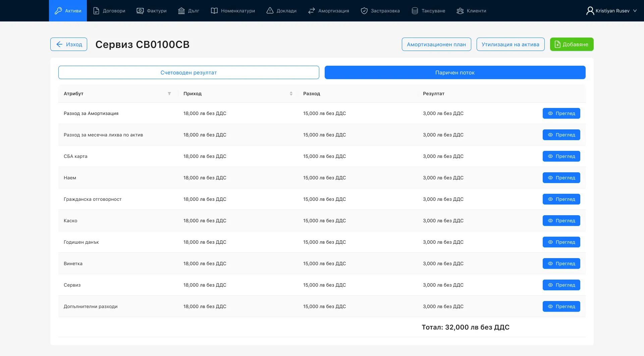The width and height of the screenshot is (644, 356).
Task: Click the file-plus icon on Добавяне button
Action: pos(557,44)
